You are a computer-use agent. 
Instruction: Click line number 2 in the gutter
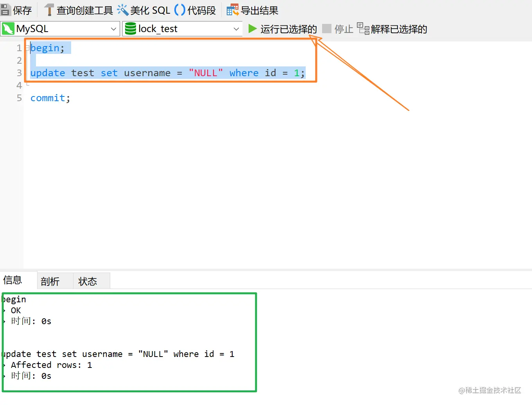click(19, 61)
